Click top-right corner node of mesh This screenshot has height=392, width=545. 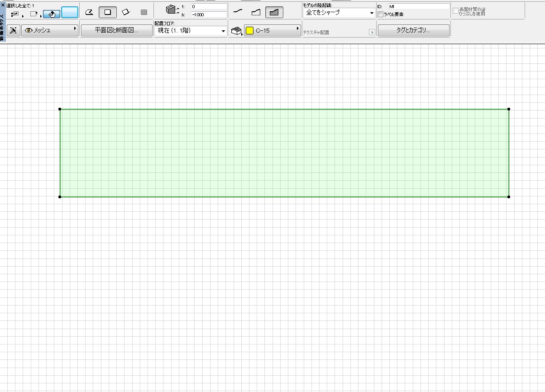point(509,109)
